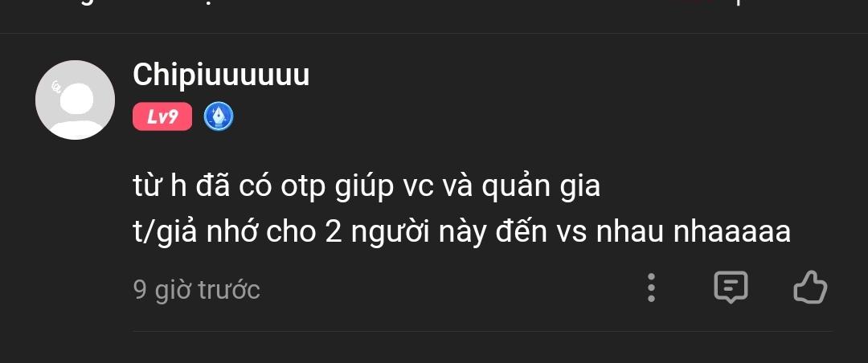868x363 pixels.
Task: Tap the words 'quản gia' in the comment
Action: click(x=541, y=188)
